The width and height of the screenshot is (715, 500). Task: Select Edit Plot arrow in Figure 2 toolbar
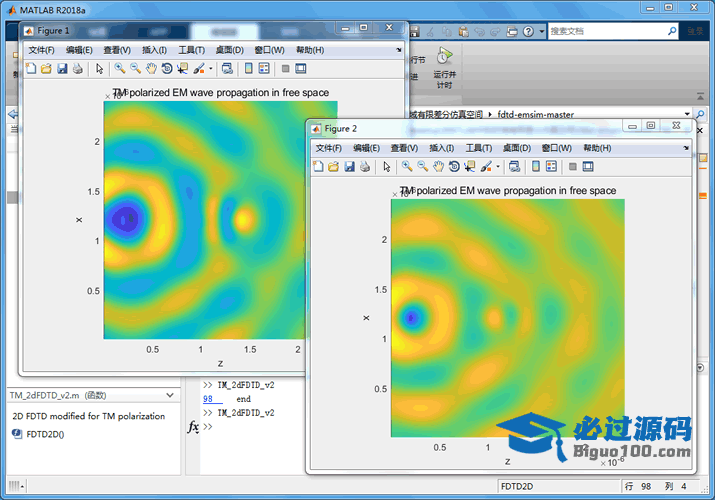pyautogui.click(x=387, y=167)
